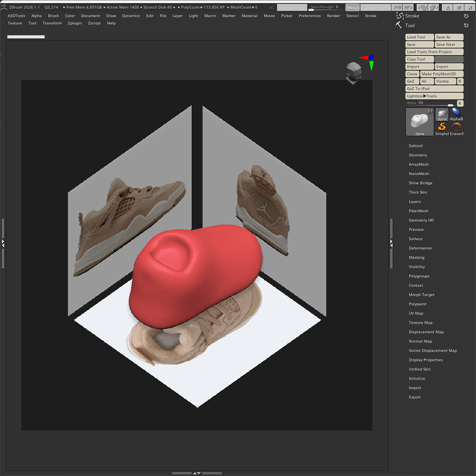The width and height of the screenshot is (476, 476).
Task: Click Make PolyMesh3D button
Action: (x=442, y=74)
